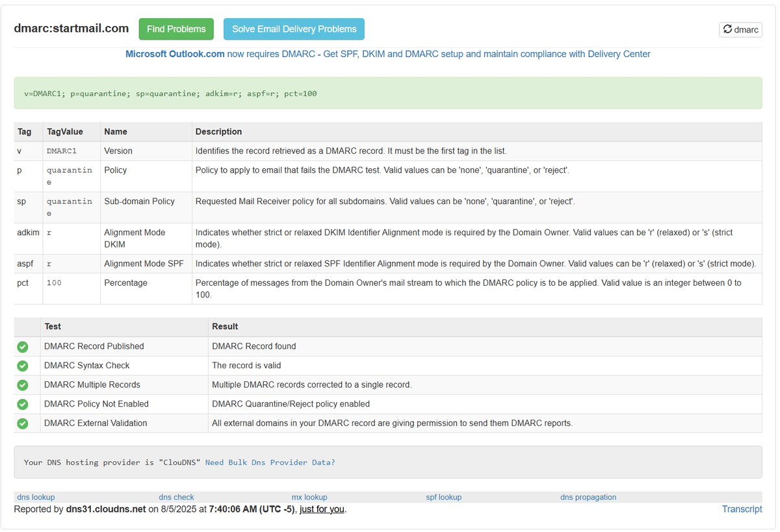The width and height of the screenshot is (780, 532).
Task: Click the green check icon for DMARC Syntax Check
Action: click(x=23, y=366)
